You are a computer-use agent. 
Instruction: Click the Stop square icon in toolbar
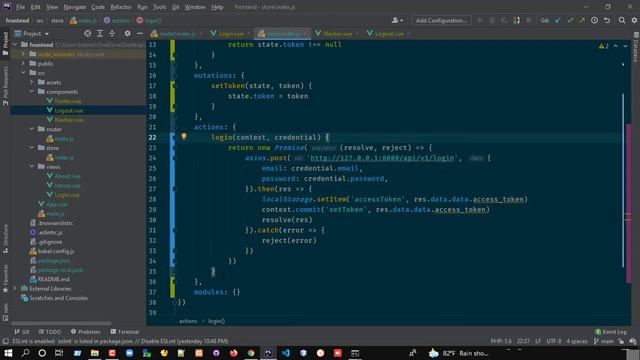(x=529, y=20)
